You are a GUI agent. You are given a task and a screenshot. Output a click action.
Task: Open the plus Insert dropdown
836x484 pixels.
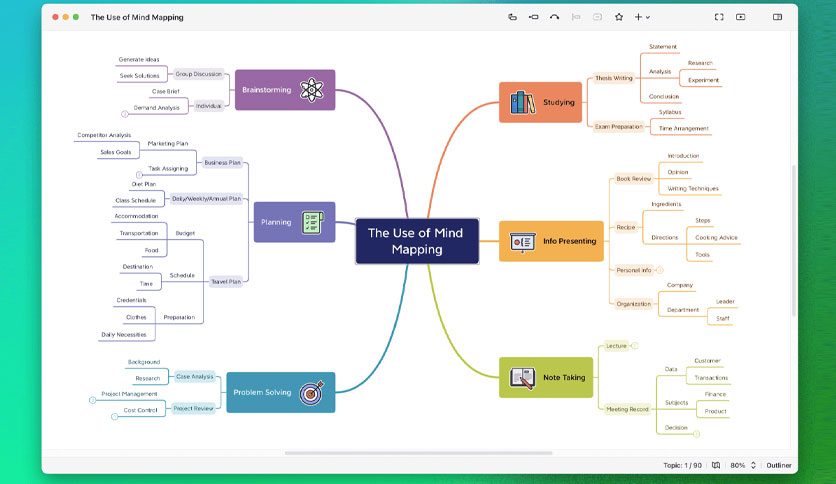642,17
